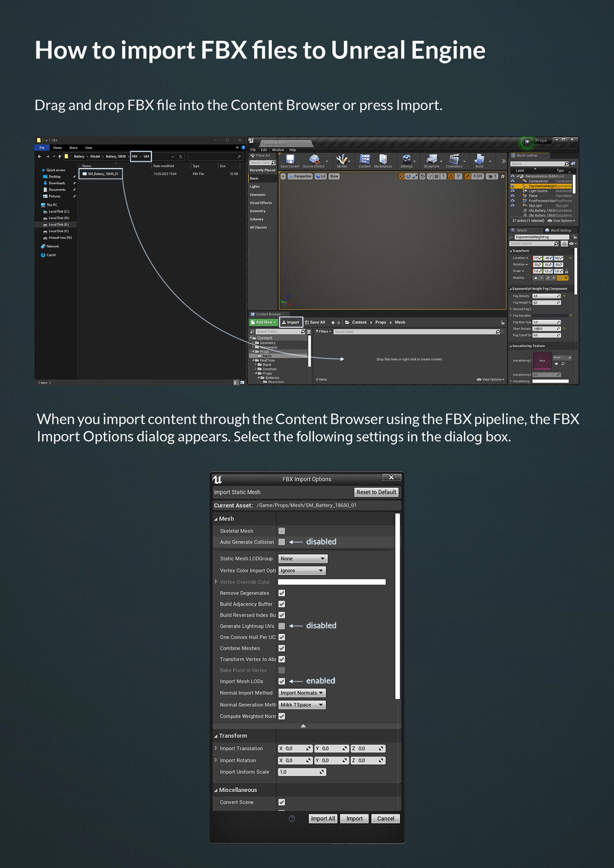The height and width of the screenshot is (868, 614).
Task: Click the Vertex Override Color white swatch
Action: [x=332, y=582]
